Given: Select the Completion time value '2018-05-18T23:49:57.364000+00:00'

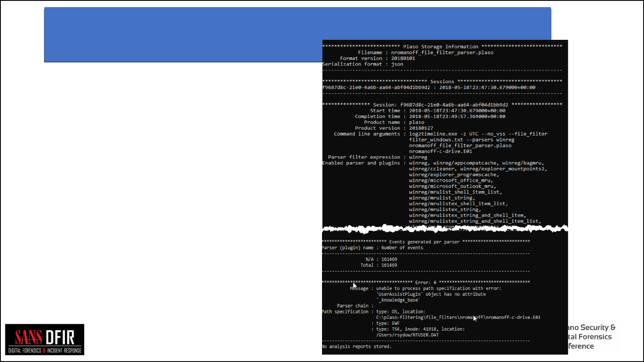Looking at the screenshot, I should pos(457,116).
